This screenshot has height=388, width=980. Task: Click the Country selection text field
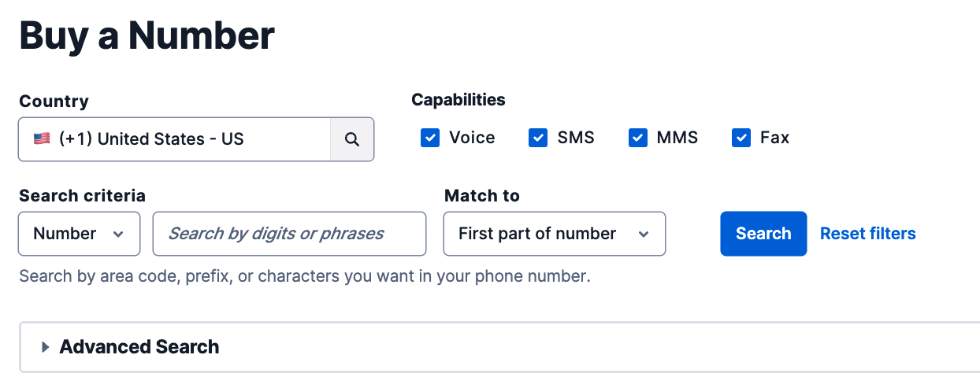173,139
